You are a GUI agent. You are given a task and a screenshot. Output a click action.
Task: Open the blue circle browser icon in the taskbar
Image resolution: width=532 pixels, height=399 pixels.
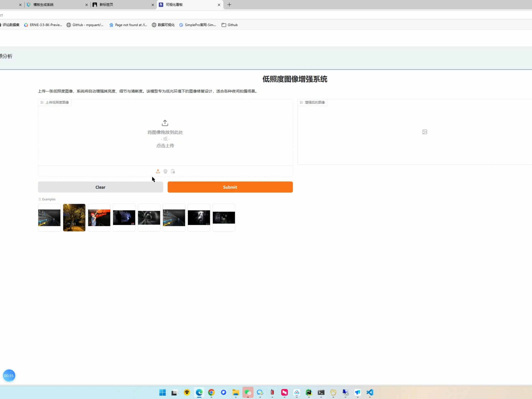(x=224, y=392)
